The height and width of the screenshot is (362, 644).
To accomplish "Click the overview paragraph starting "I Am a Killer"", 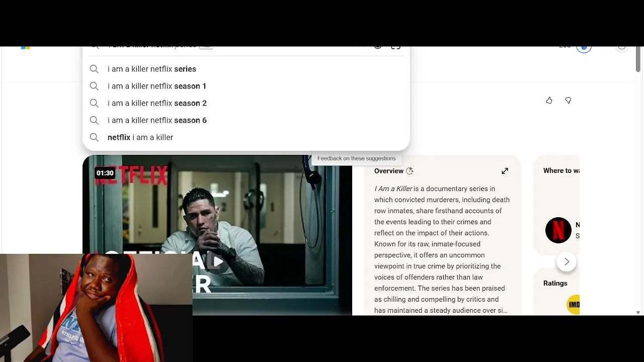I will [x=442, y=249].
